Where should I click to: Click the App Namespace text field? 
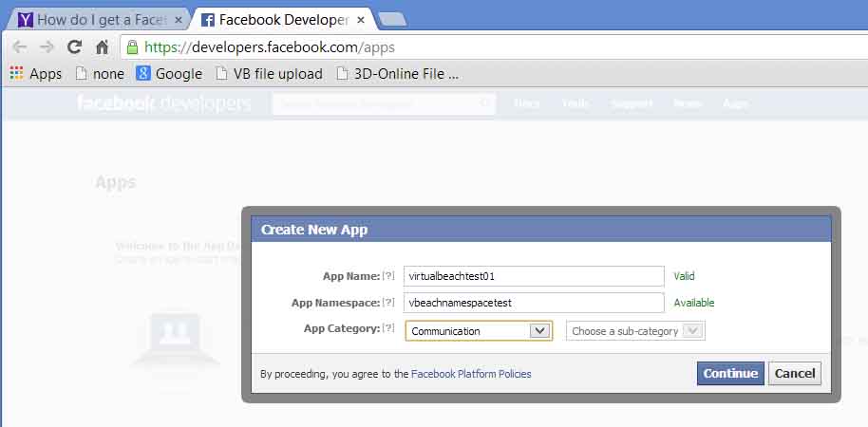coord(533,303)
